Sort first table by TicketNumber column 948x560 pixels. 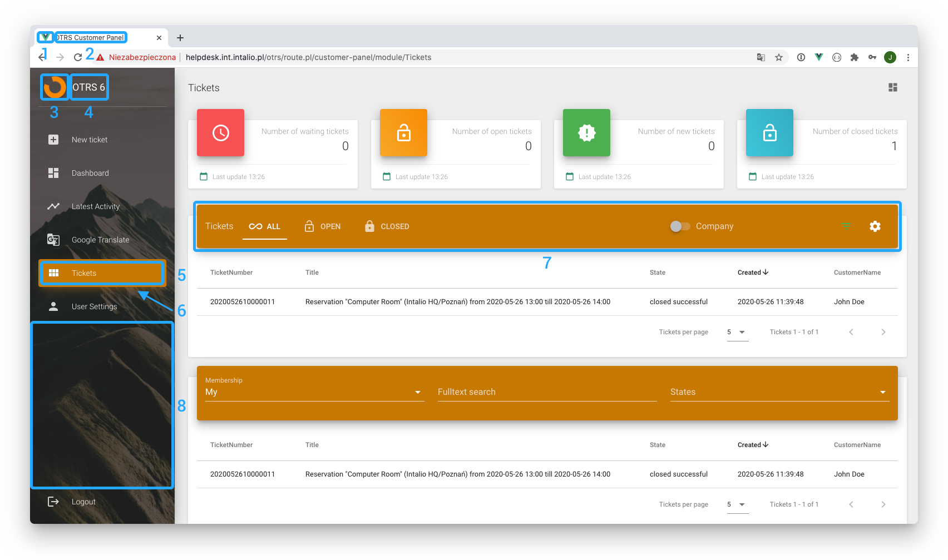(x=231, y=272)
